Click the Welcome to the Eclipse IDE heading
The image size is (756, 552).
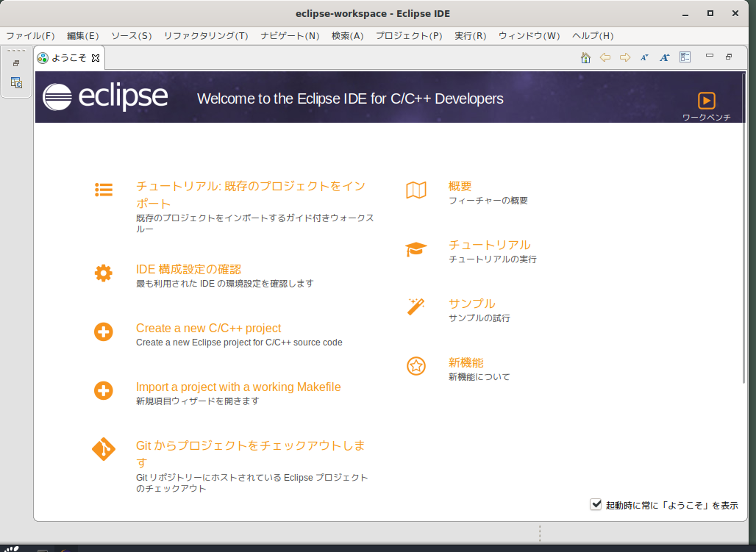click(x=350, y=98)
